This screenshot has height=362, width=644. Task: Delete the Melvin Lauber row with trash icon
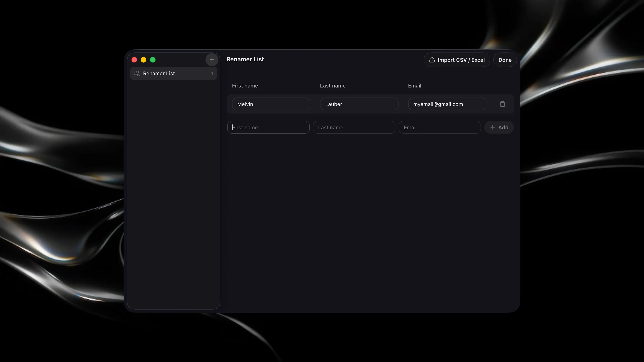(502, 104)
